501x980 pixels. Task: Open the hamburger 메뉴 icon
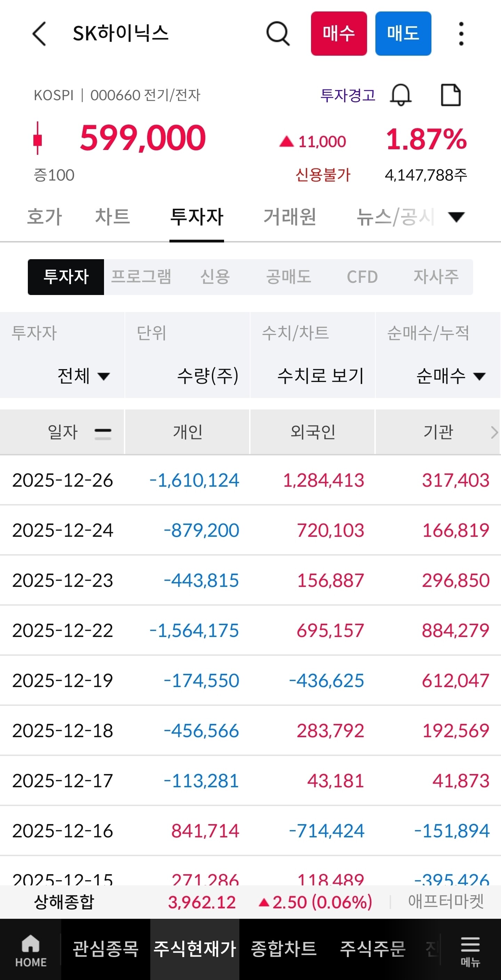(470, 950)
